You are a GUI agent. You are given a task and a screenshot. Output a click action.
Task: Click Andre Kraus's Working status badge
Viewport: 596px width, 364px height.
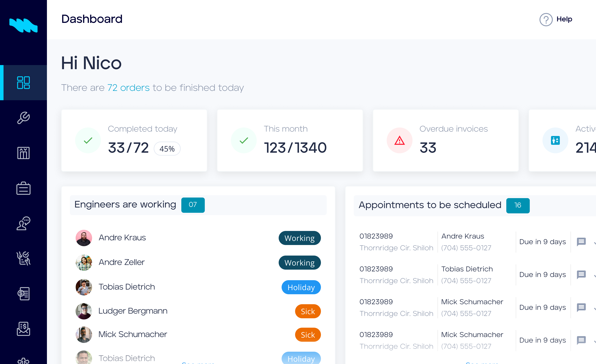click(x=299, y=238)
